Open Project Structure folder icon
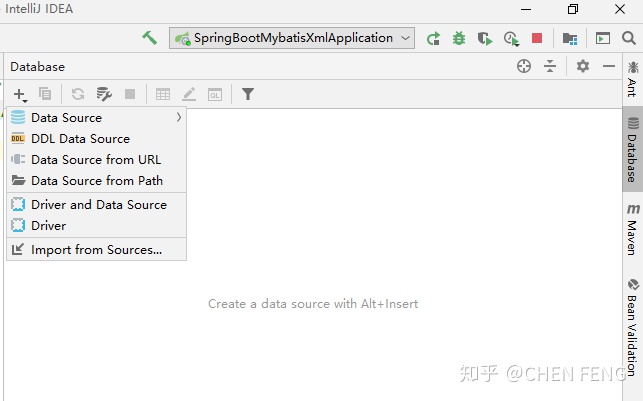 point(570,39)
